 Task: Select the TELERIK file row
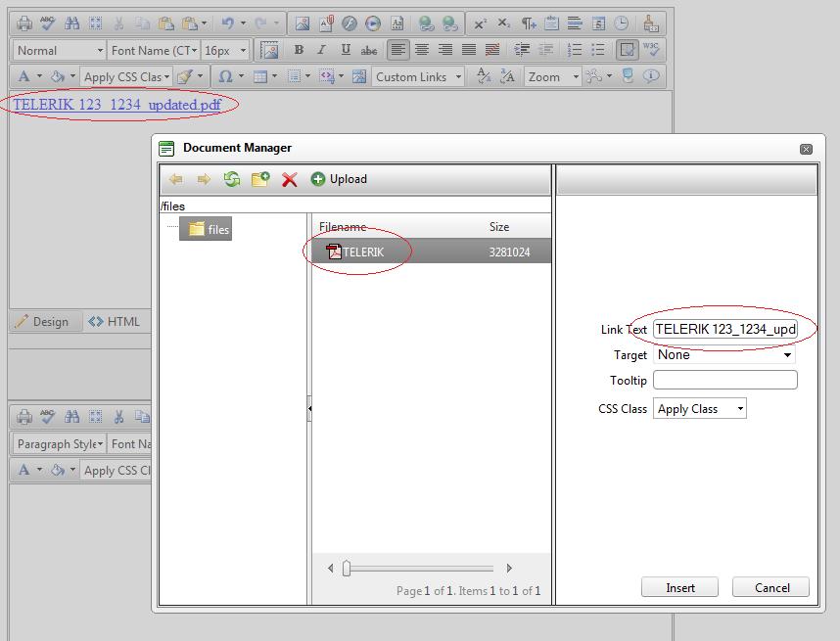[x=431, y=252]
